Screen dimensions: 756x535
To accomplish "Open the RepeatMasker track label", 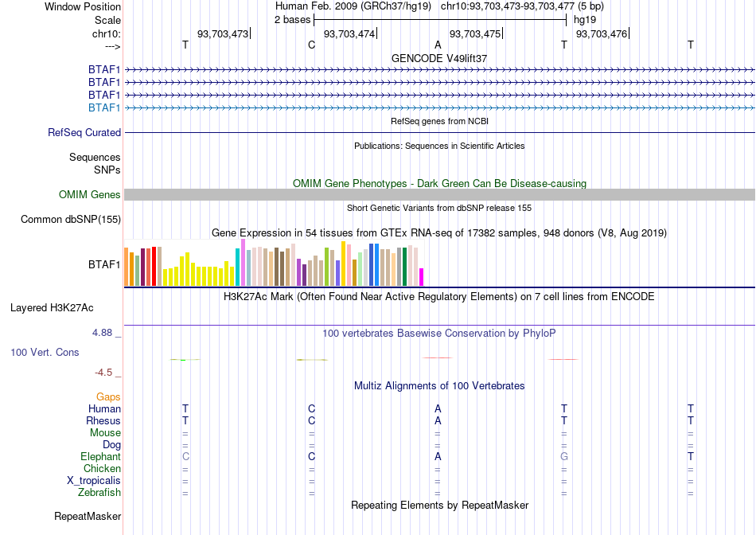I will point(88,516).
